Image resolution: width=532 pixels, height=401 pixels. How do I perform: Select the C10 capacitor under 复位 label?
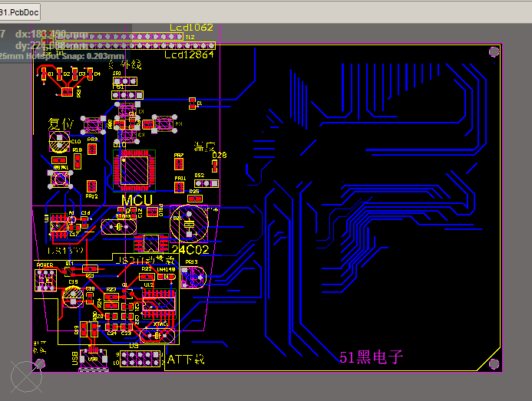tap(60, 142)
